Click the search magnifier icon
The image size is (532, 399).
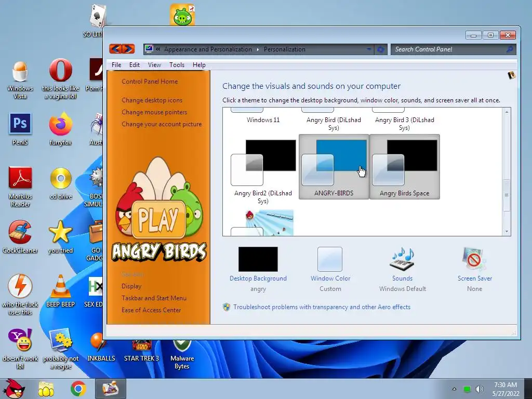(510, 49)
